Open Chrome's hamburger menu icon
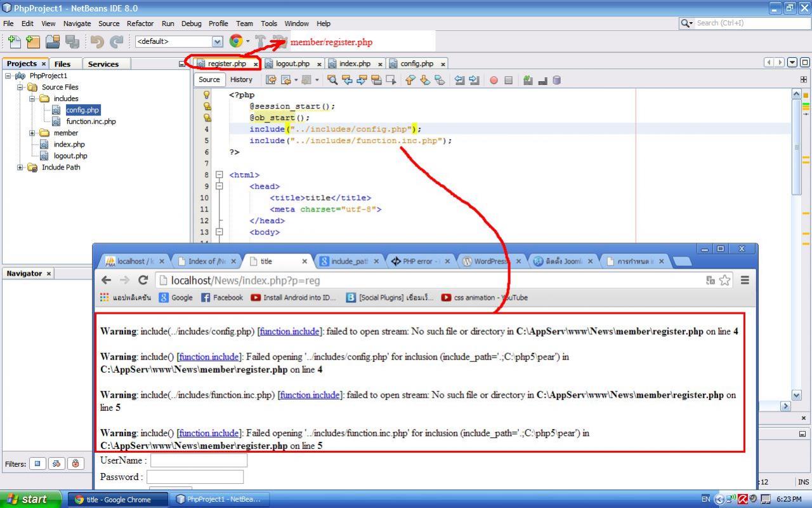812x508 pixels. [x=745, y=280]
